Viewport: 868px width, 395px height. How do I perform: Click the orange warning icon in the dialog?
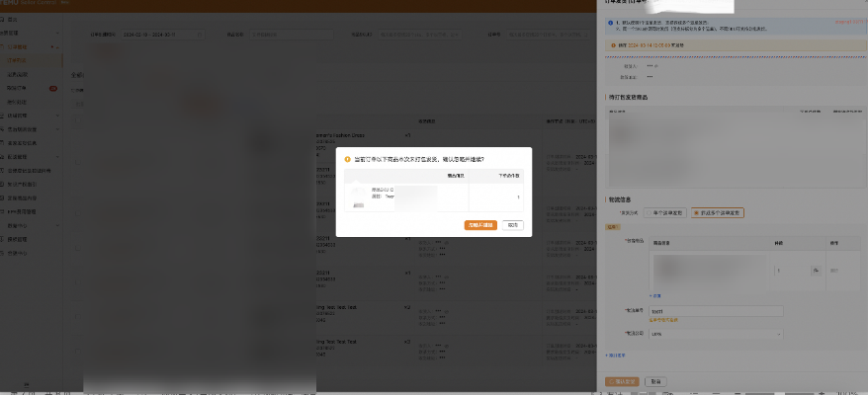click(x=347, y=158)
